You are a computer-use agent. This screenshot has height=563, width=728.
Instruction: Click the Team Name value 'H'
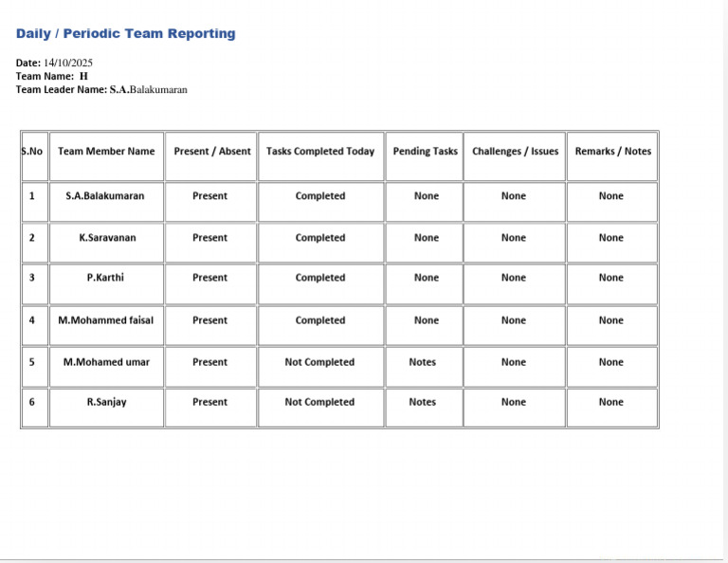pos(83,76)
